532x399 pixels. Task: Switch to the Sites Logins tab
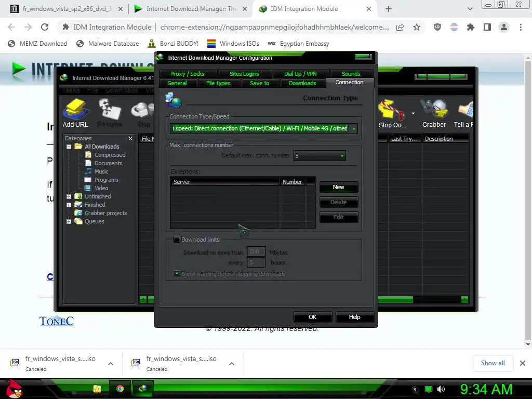pyautogui.click(x=244, y=74)
